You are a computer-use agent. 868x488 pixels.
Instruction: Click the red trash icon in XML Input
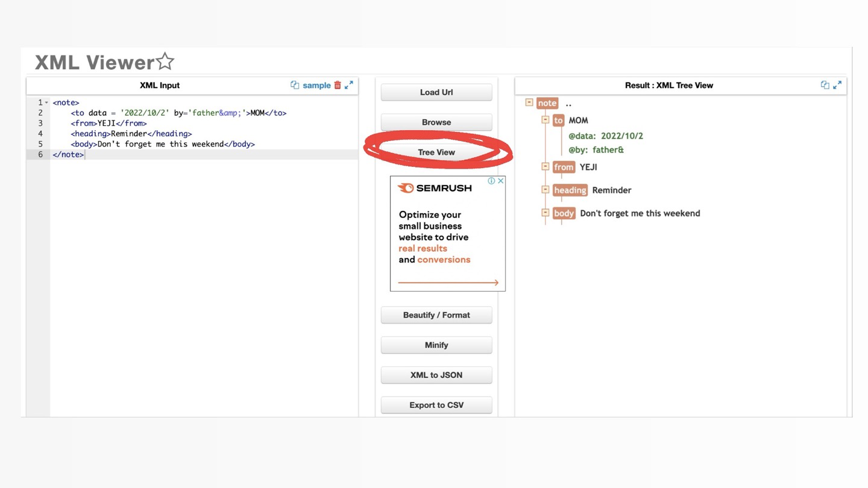coord(338,85)
